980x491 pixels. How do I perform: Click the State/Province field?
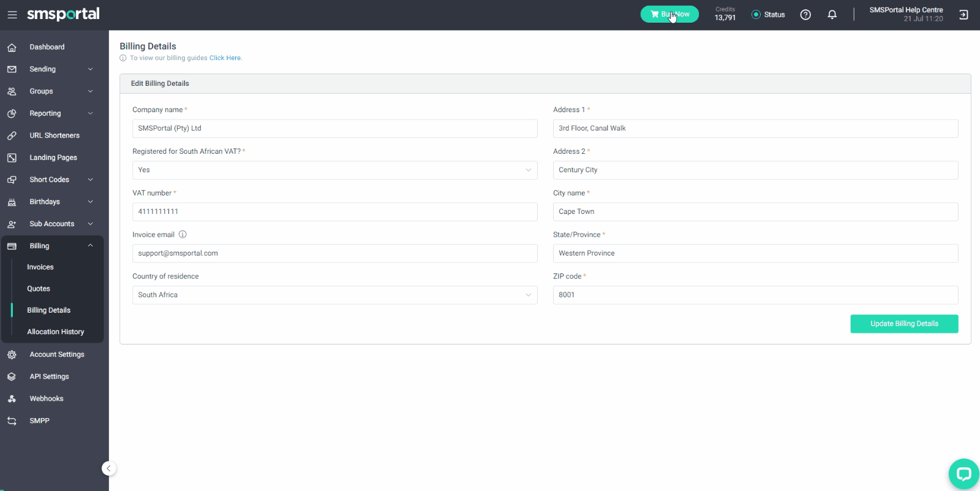[x=756, y=253]
